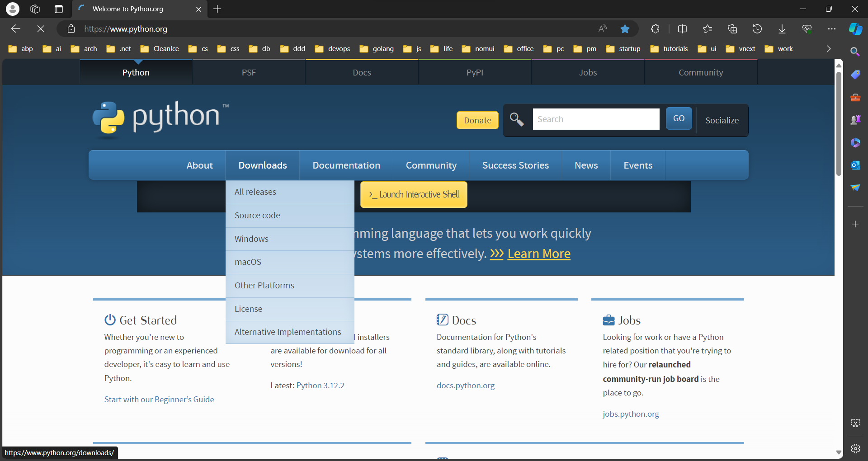The width and height of the screenshot is (868, 461).
Task: Open the golang bookmarks folder
Action: (x=377, y=49)
